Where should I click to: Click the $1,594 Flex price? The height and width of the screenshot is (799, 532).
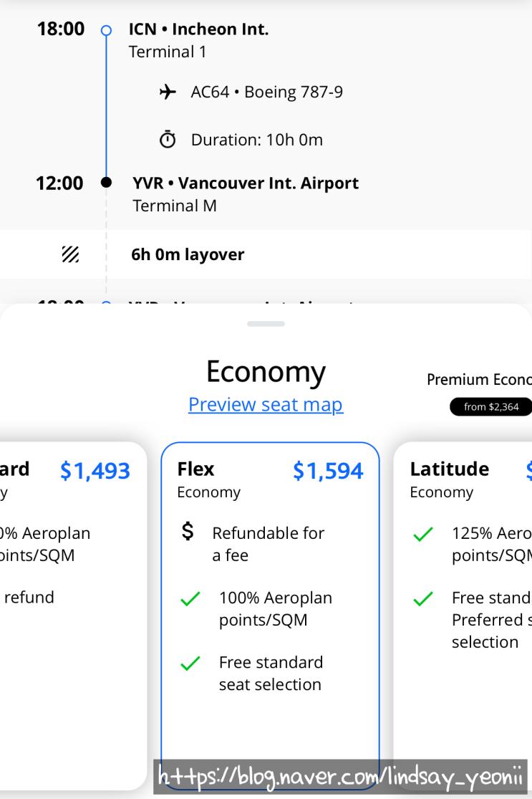tap(328, 471)
